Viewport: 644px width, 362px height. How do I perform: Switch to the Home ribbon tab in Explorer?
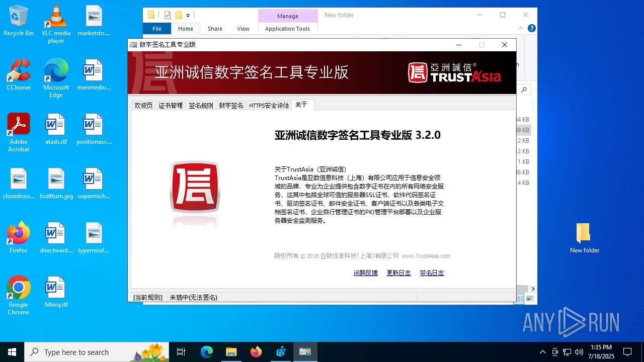186,29
